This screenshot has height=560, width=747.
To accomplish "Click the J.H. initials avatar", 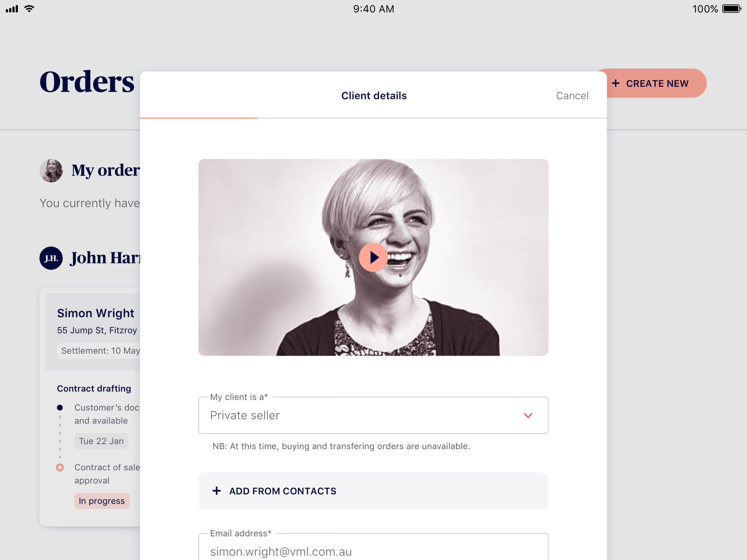I will pos(51,258).
